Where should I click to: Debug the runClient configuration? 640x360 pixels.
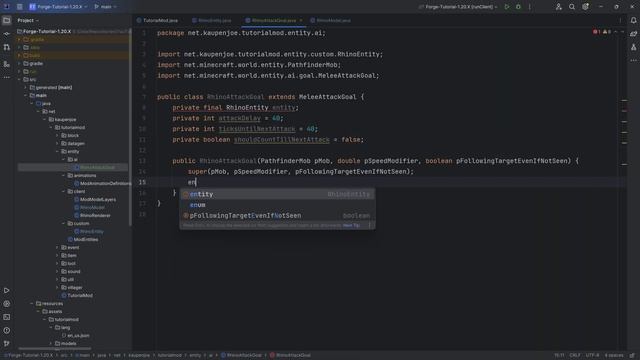[518, 7]
